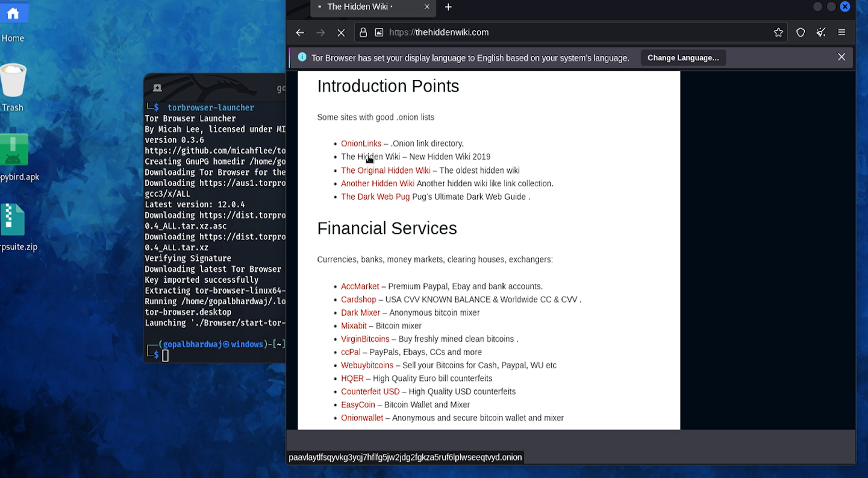Screen dimensions: 868x478
Task: Click the Webuybitcoins link
Action: (367, 365)
